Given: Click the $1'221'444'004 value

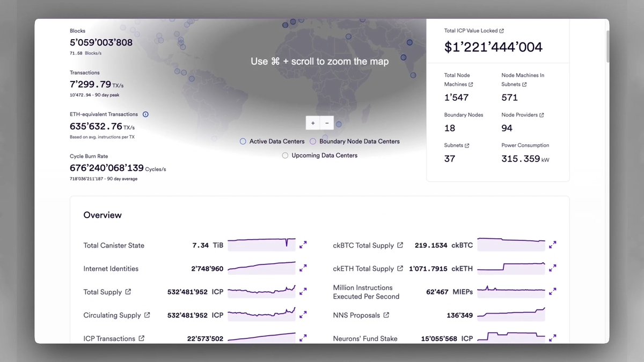Looking at the screenshot, I should click(x=493, y=47).
